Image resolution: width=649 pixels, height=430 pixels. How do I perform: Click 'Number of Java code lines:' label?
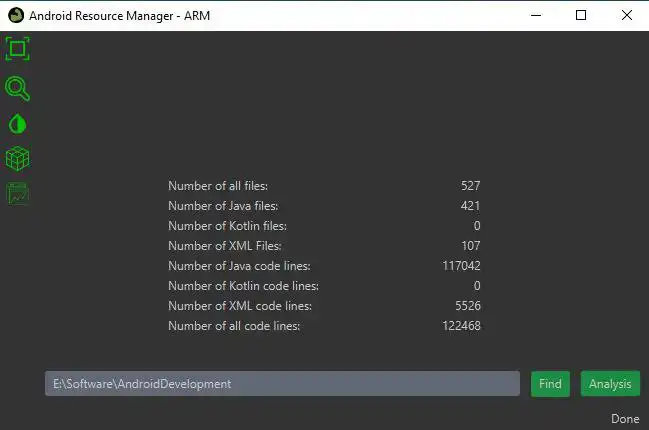[239, 266]
